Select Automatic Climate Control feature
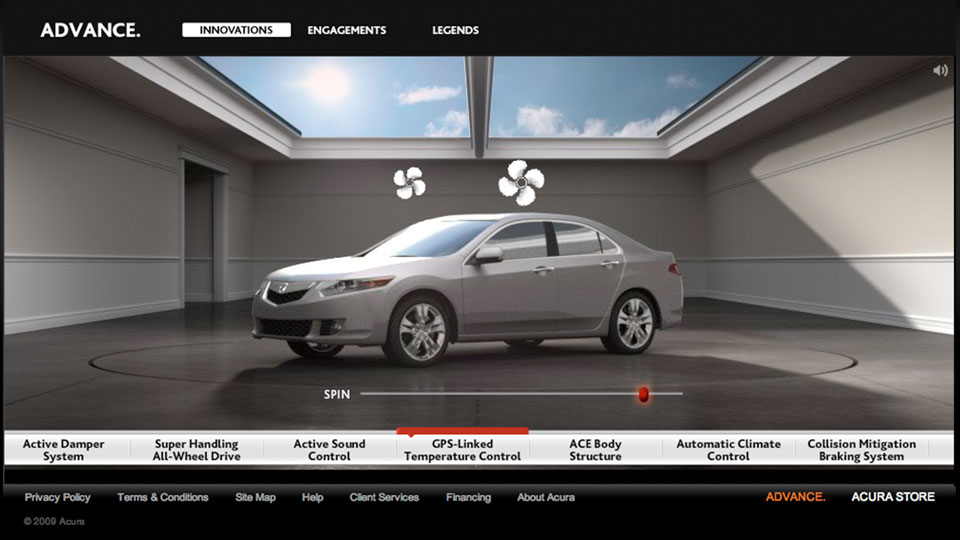960x540 pixels. (x=729, y=450)
